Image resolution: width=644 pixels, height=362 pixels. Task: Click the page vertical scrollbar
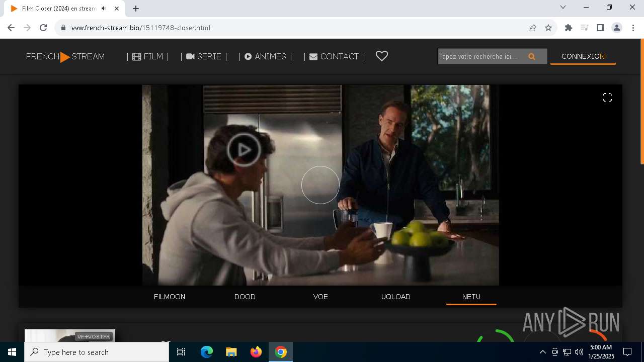[641, 102]
